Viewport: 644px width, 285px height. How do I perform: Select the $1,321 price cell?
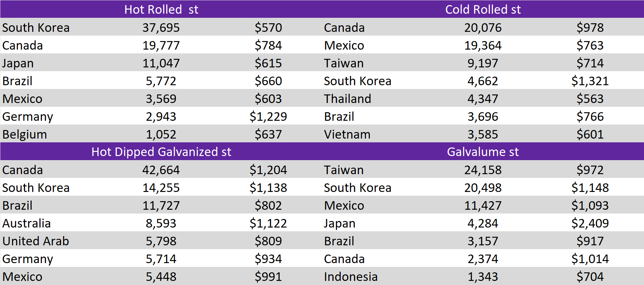coord(590,81)
